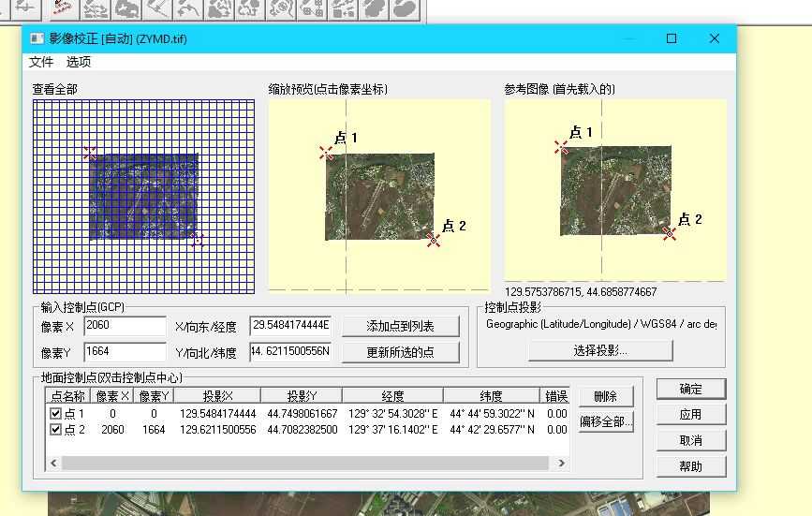Click the 偏移全部... button
This screenshot has height=516, width=812.
[x=605, y=421]
